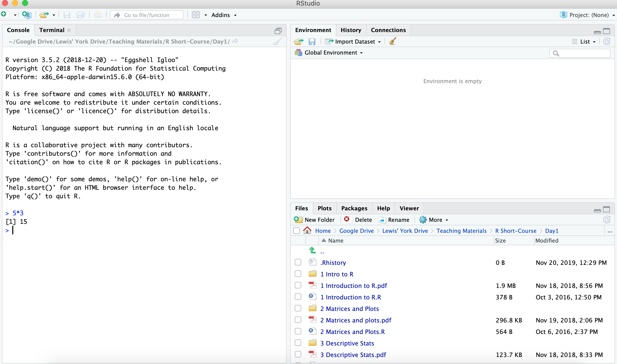The image size is (617, 364).
Task: Select the Addins menu
Action: click(224, 15)
